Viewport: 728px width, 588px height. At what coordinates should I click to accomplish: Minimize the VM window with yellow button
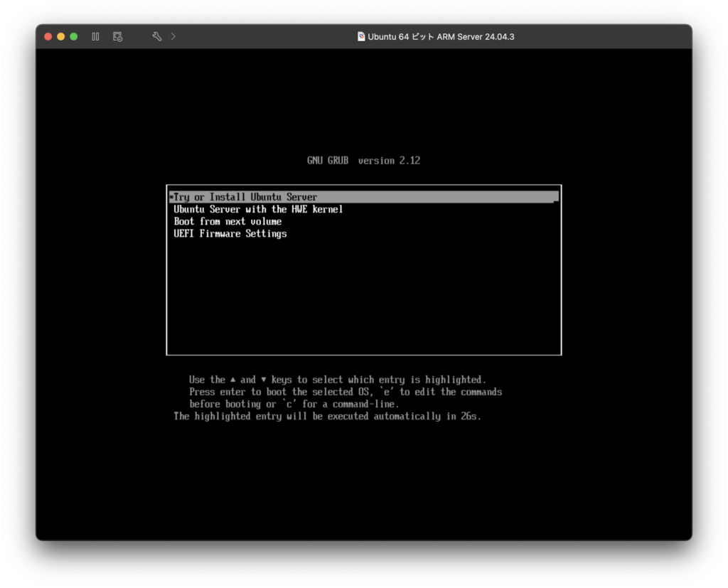[x=61, y=36]
